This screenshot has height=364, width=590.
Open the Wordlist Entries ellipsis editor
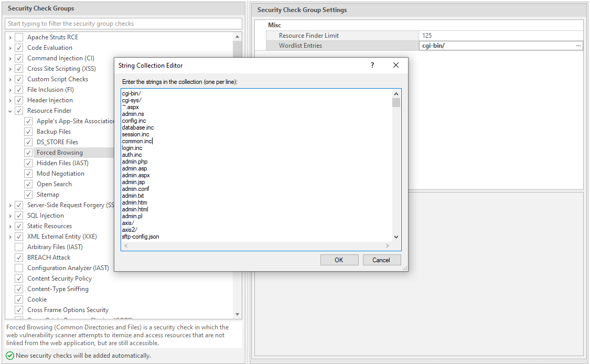click(578, 46)
